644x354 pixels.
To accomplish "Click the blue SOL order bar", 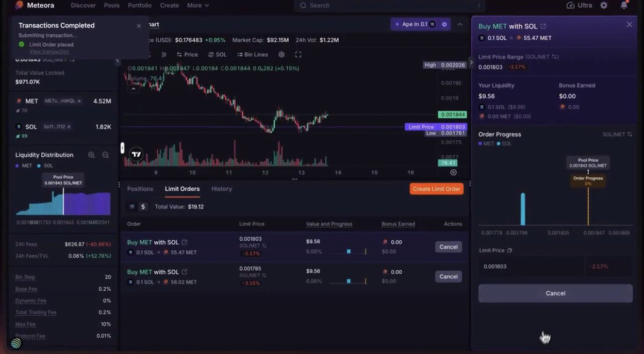I will [x=523, y=209].
